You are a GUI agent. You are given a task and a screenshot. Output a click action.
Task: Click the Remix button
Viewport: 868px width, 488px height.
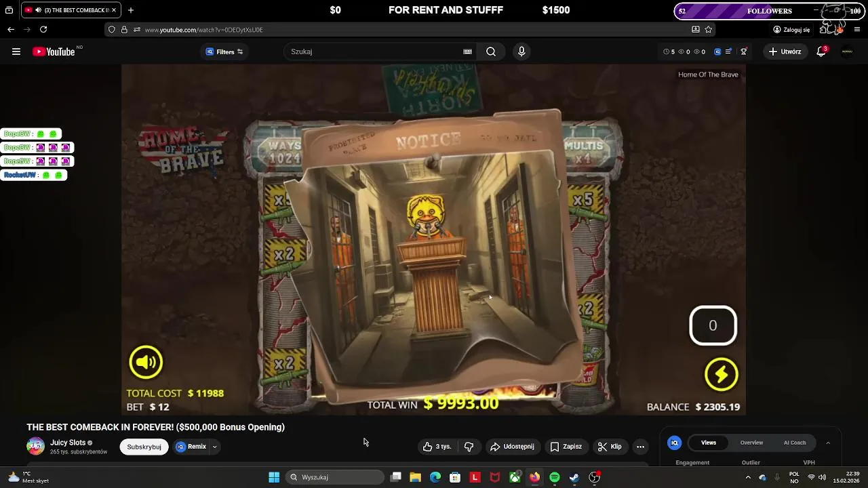tap(191, 447)
